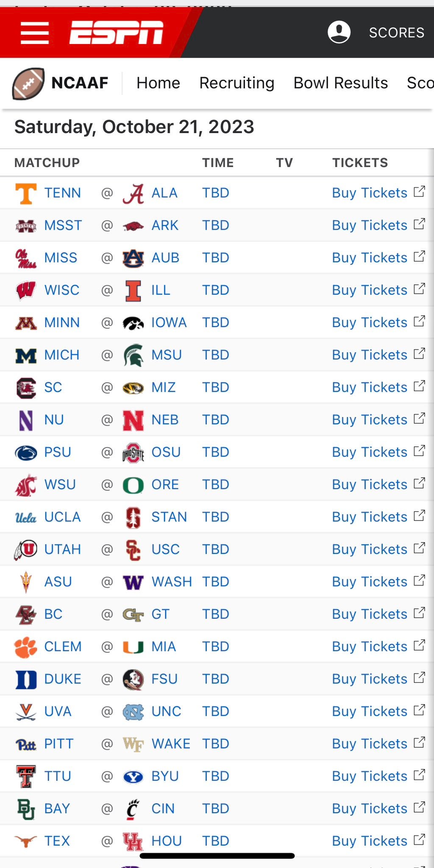Tap the Clemson paw logo

click(x=26, y=647)
